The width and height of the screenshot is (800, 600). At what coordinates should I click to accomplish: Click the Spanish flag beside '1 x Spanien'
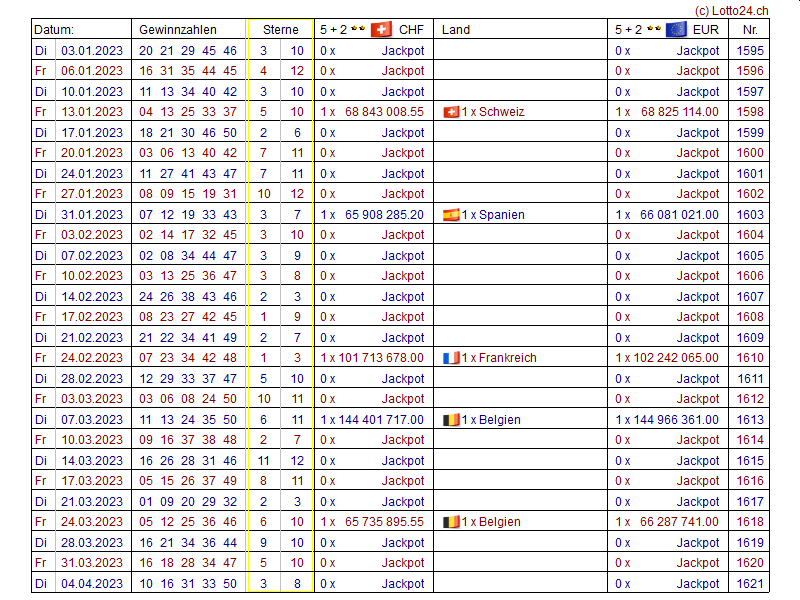point(450,215)
